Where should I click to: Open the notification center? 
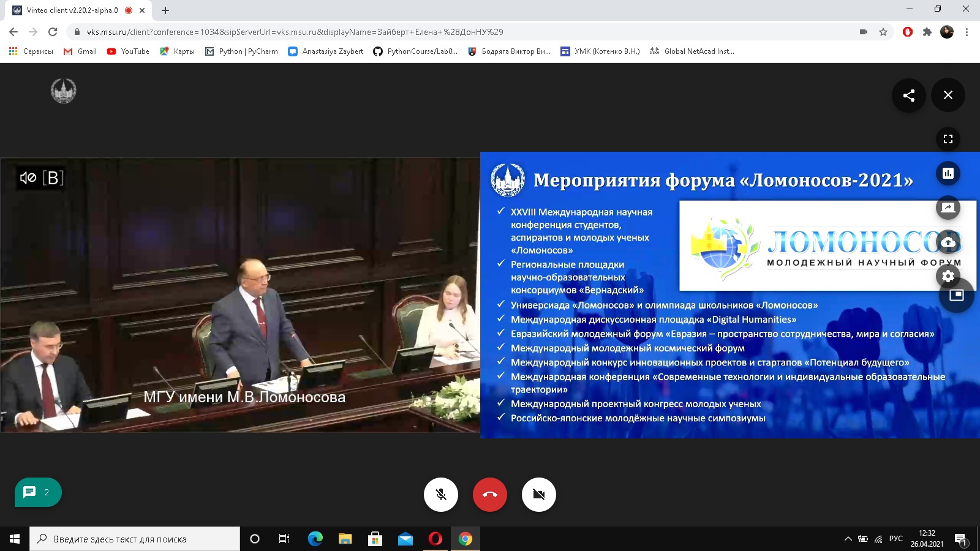[x=961, y=539]
